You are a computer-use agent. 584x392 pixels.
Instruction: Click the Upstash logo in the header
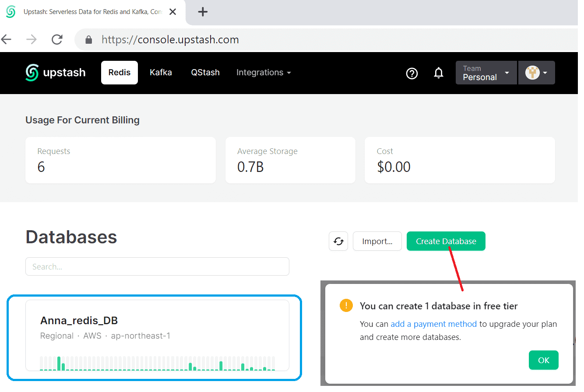[x=56, y=73]
